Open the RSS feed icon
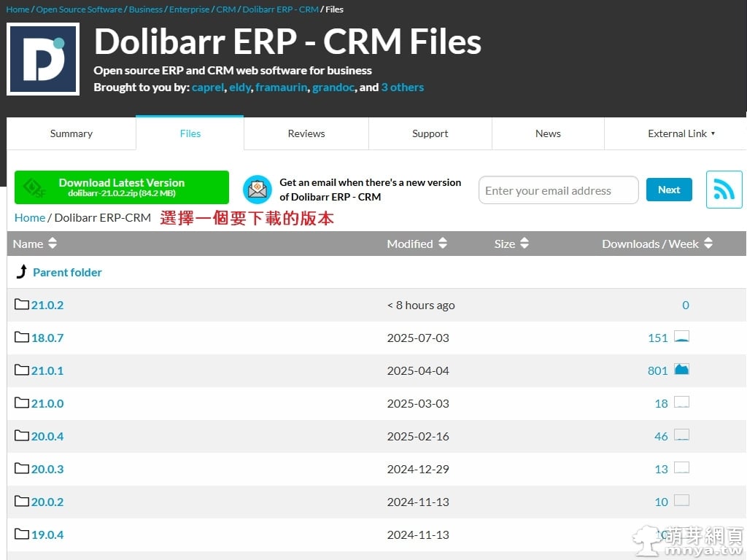This screenshot has height=560, width=747. click(x=724, y=190)
